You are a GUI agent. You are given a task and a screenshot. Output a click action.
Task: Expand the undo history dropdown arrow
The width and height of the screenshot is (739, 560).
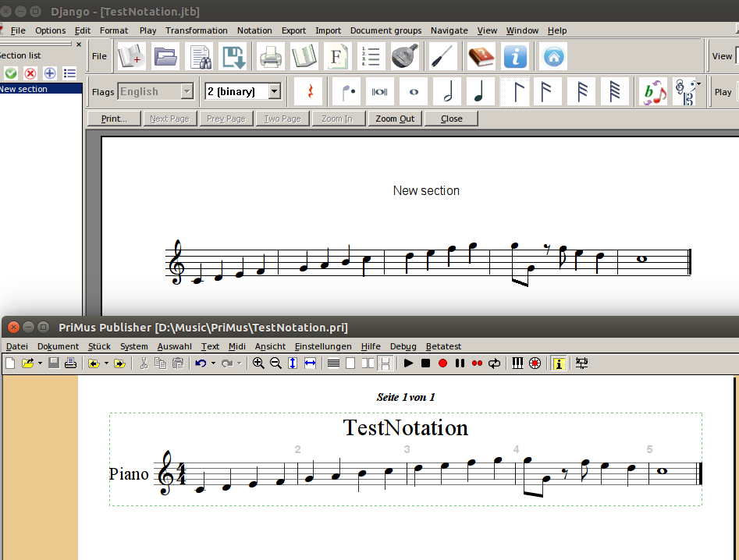(x=213, y=363)
